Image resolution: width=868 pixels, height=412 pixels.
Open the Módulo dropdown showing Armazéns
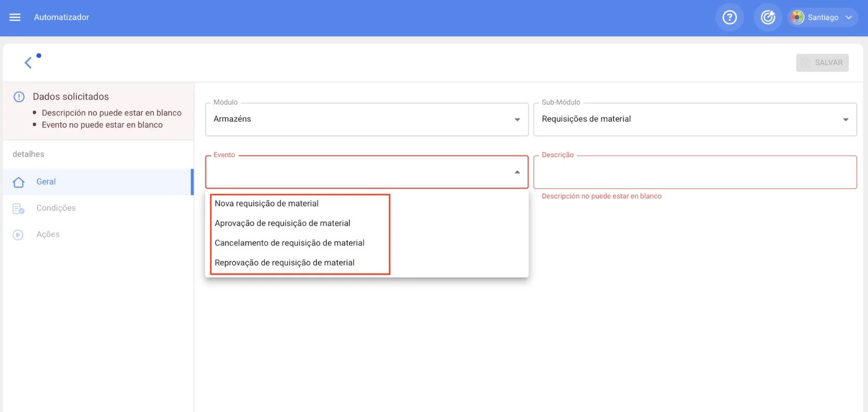tap(366, 119)
